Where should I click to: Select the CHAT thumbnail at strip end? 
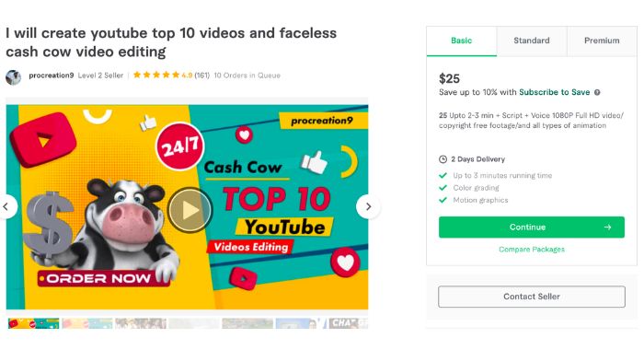349,323
